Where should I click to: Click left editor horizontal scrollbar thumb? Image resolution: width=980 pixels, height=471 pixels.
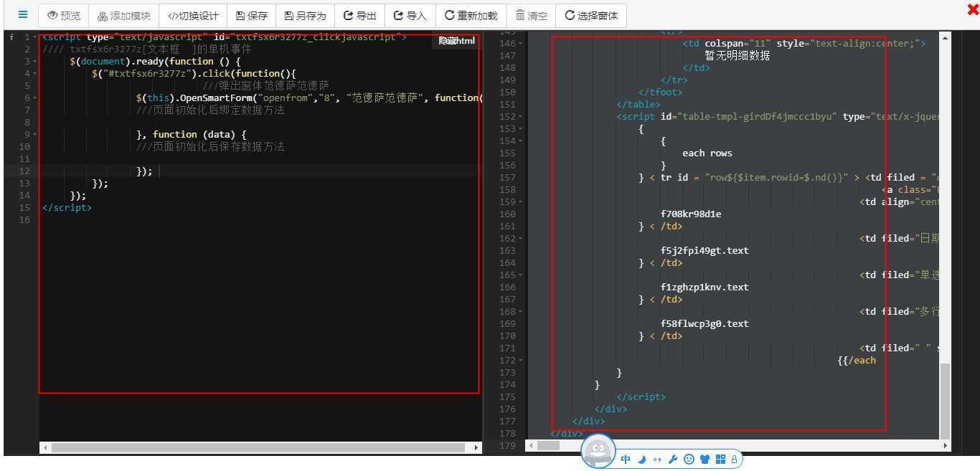(258, 448)
